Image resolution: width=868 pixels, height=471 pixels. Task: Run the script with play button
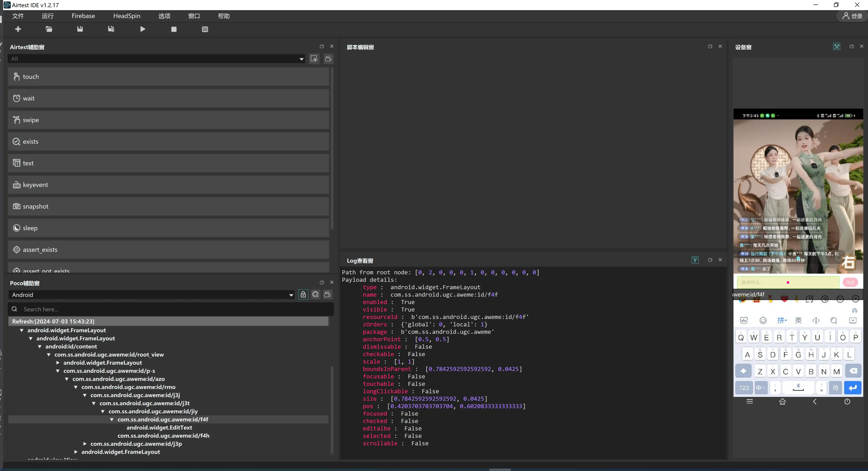pyautogui.click(x=143, y=29)
